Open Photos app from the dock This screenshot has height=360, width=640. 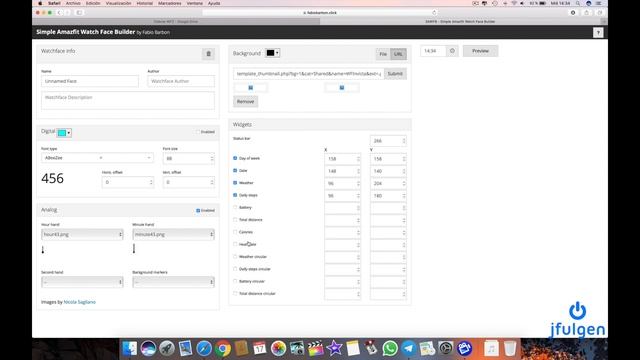[x=278, y=349]
